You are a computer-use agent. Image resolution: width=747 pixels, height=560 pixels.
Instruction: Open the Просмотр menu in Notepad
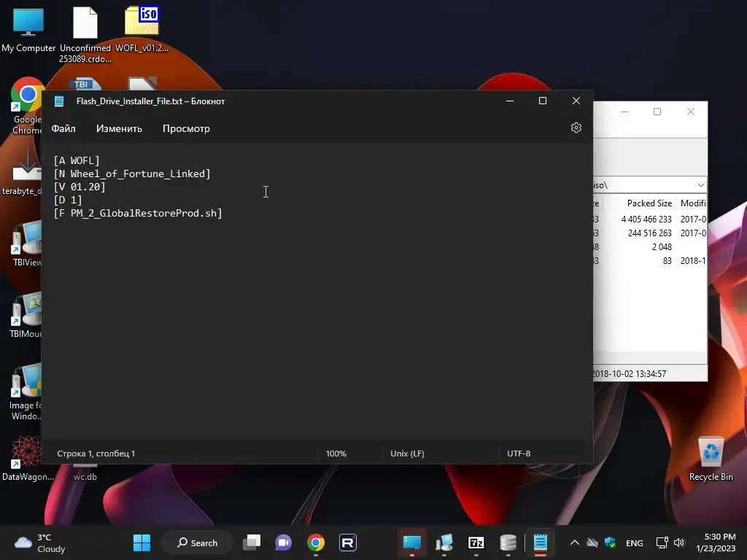pyautogui.click(x=186, y=128)
